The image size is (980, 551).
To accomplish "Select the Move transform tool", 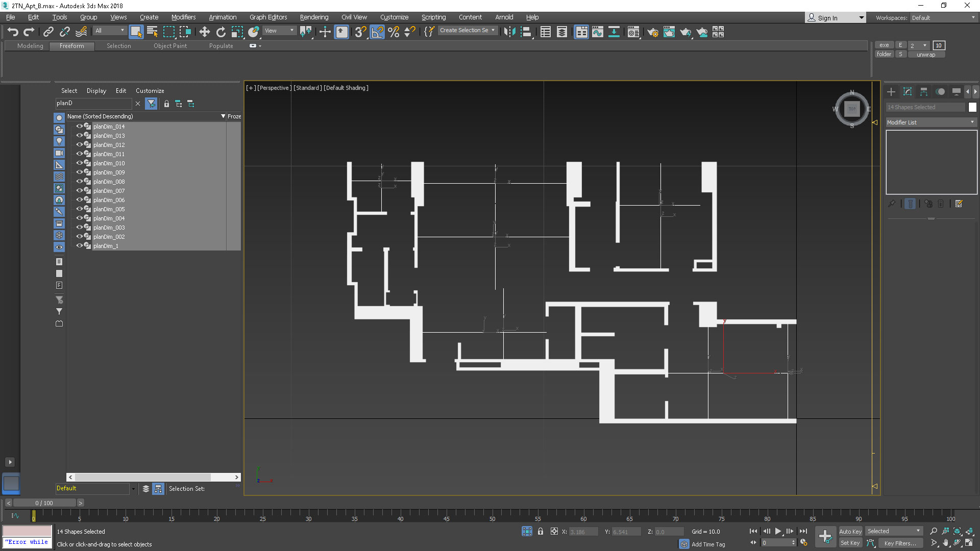I will (x=204, y=32).
